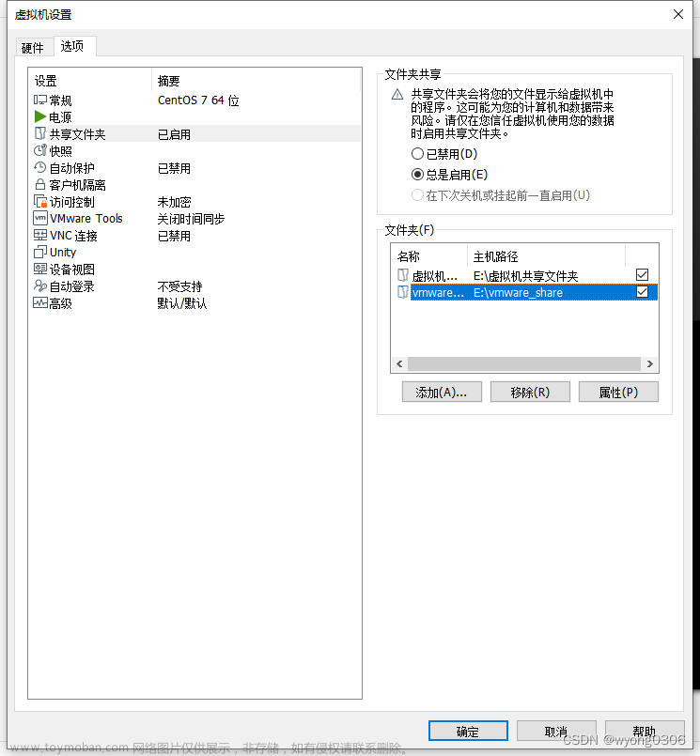Click the E:\虚拟机共享文件夹 host path
This screenshot has height=756, width=700.
[x=525, y=276]
